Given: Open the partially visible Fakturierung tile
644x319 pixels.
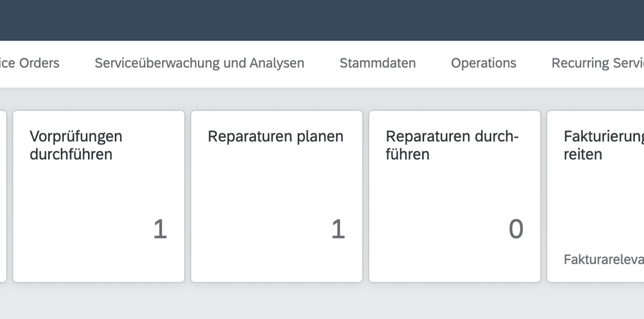Looking at the screenshot, I should click(x=596, y=197).
